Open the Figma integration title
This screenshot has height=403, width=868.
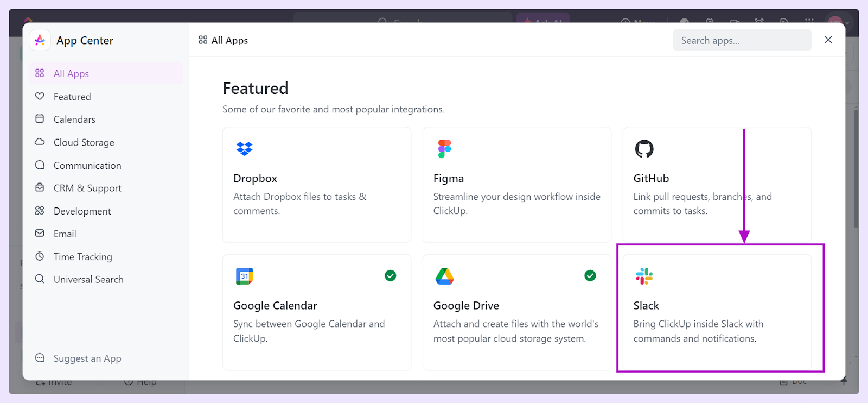[x=449, y=178]
